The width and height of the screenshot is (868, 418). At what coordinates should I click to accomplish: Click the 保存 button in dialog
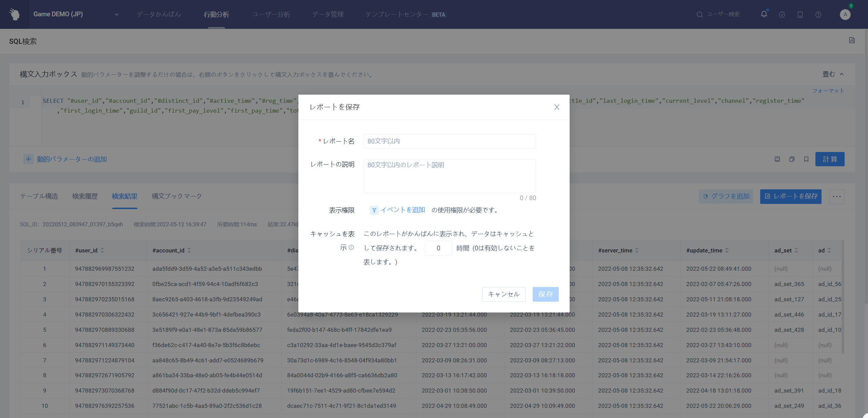tap(546, 294)
